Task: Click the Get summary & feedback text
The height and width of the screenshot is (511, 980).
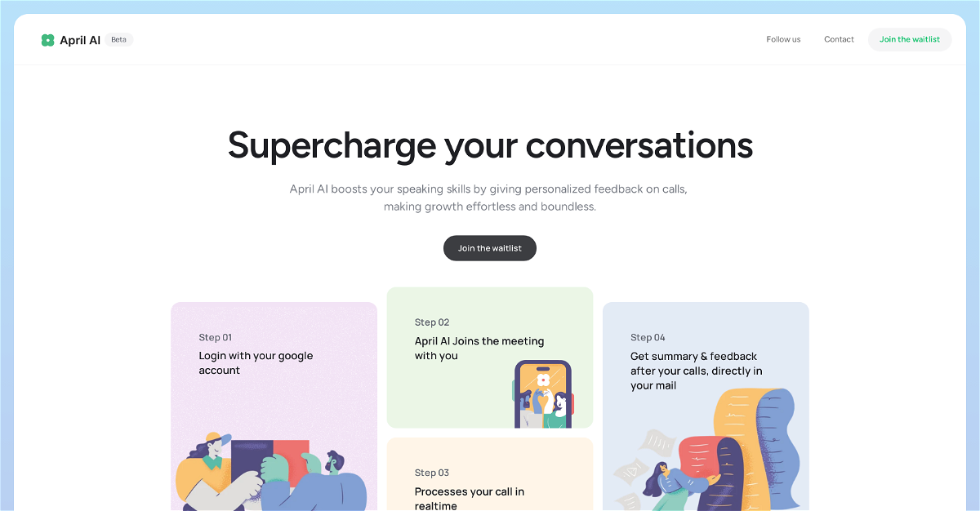Action: 696,371
